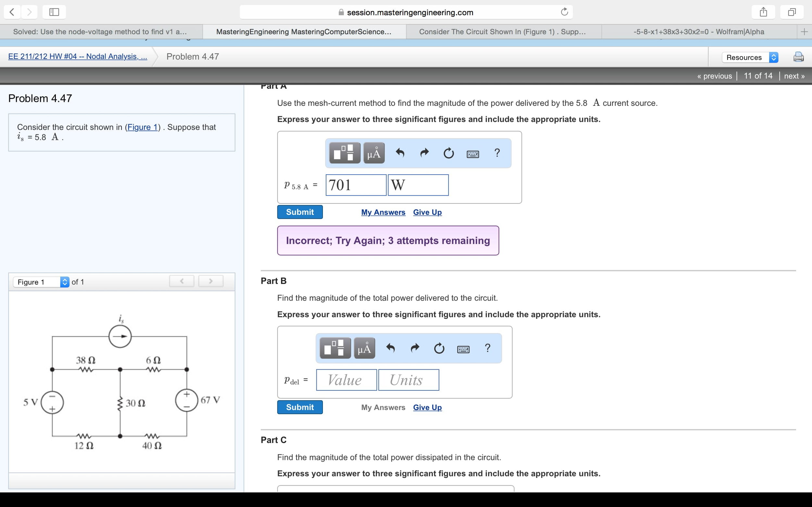Show the Safari sidebar
Image resolution: width=812 pixels, height=507 pixels.
tap(54, 12)
